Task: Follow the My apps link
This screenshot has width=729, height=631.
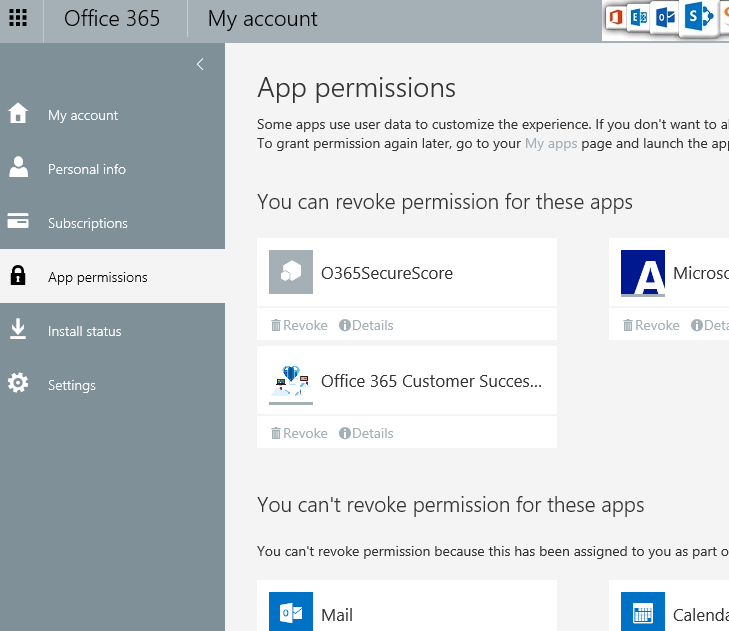Action: click(551, 143)
